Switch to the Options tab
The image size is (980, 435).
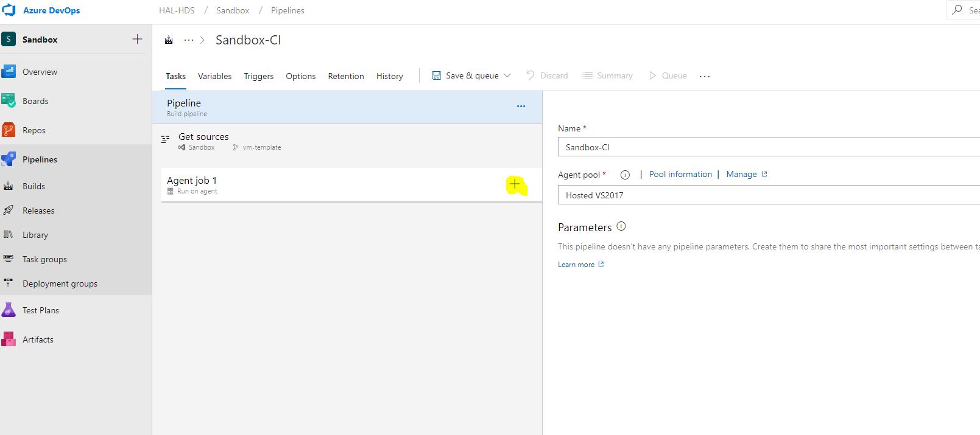(x=301, y=76)
